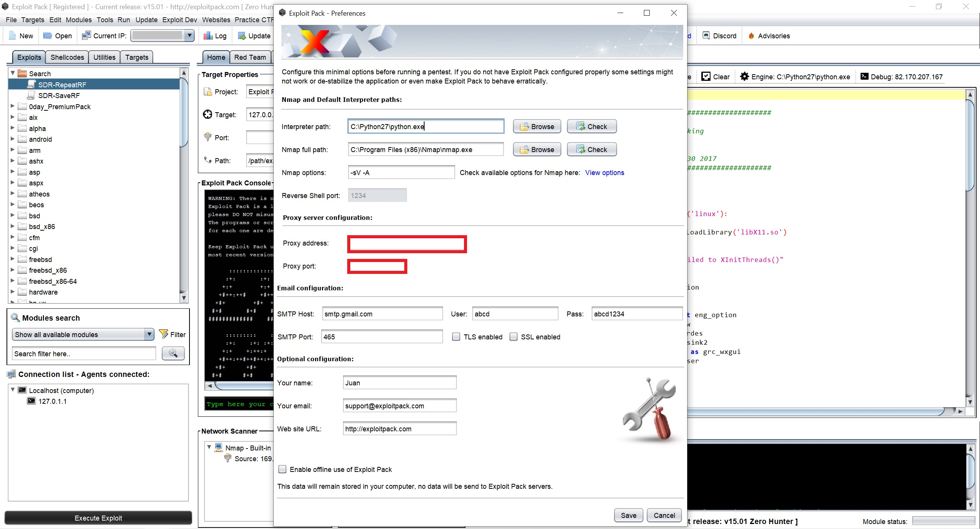This screenshot has width=980, height=529.
Task: Click the Update toolbar icon
Action: click(x=242, y=36)
